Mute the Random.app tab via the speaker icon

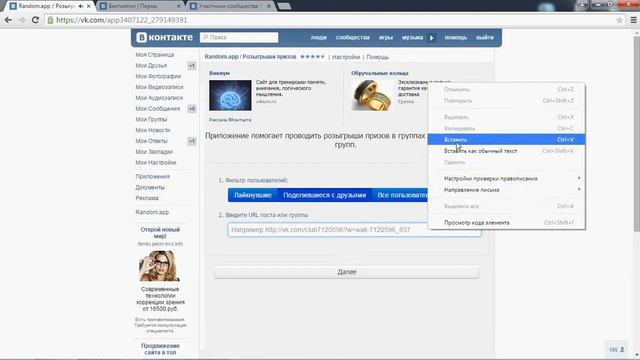(x=81, y=6)
